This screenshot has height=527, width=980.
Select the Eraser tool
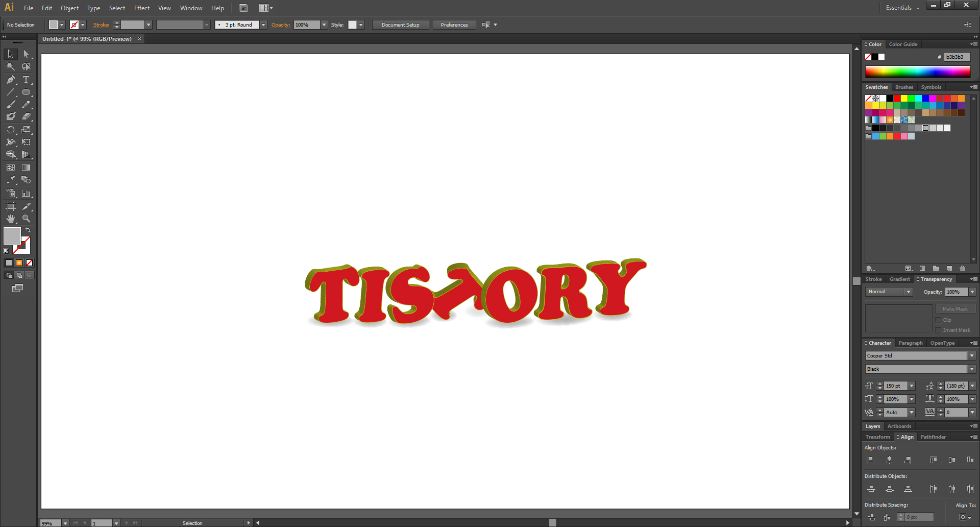26,117
